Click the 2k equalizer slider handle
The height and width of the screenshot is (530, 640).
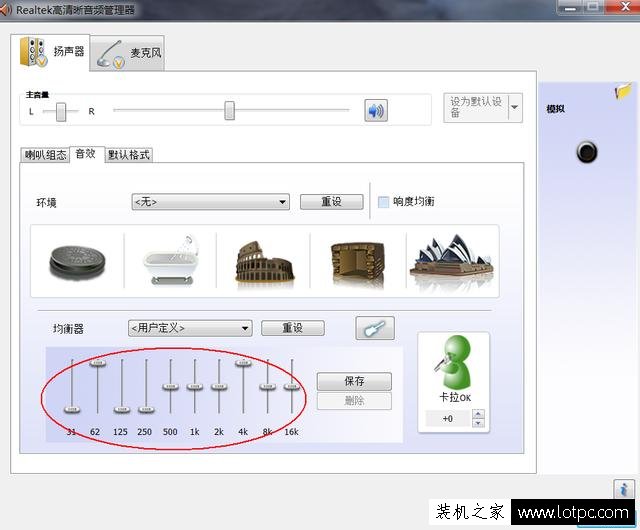(219, 386)
